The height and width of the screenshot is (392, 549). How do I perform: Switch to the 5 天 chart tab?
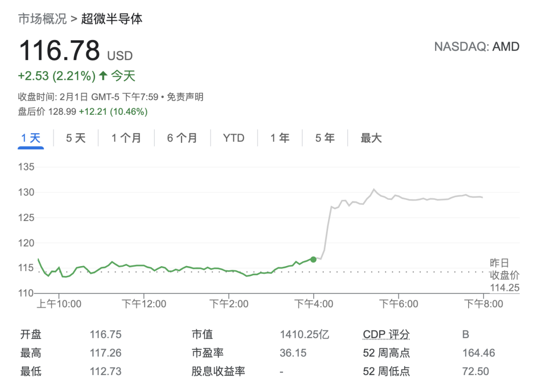tap(76, 138)
